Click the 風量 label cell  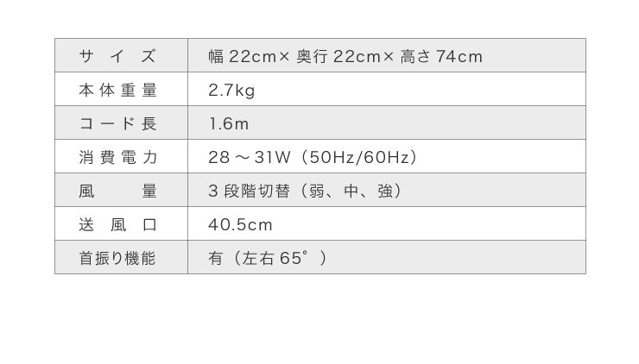coord(118,191)
